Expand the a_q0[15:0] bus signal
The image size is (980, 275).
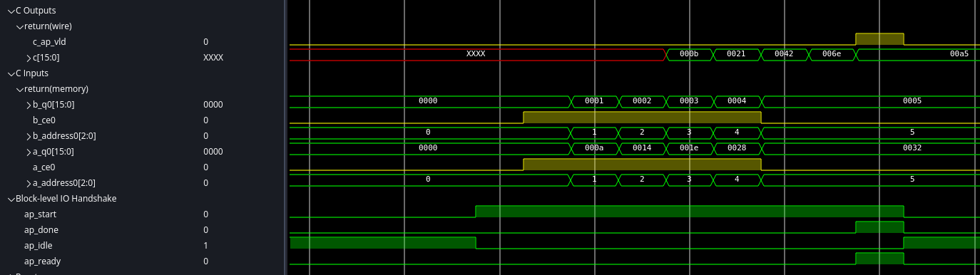[x=29, y=152]
